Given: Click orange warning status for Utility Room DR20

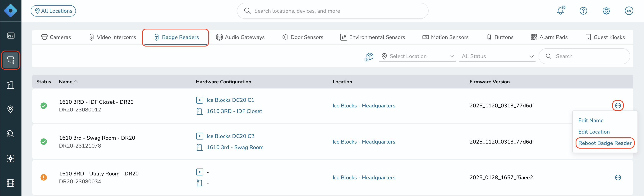Looking at the screenshot, I should 44,177.
